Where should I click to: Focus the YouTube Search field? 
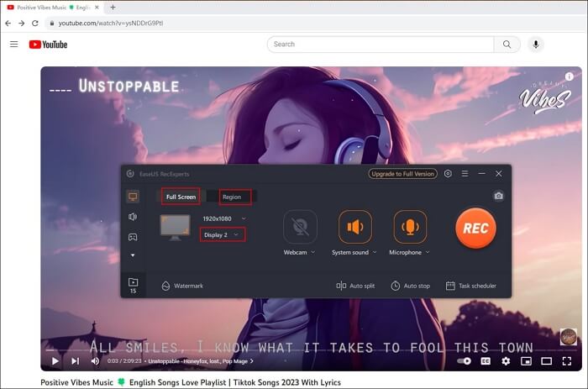[x=381, y=45]
